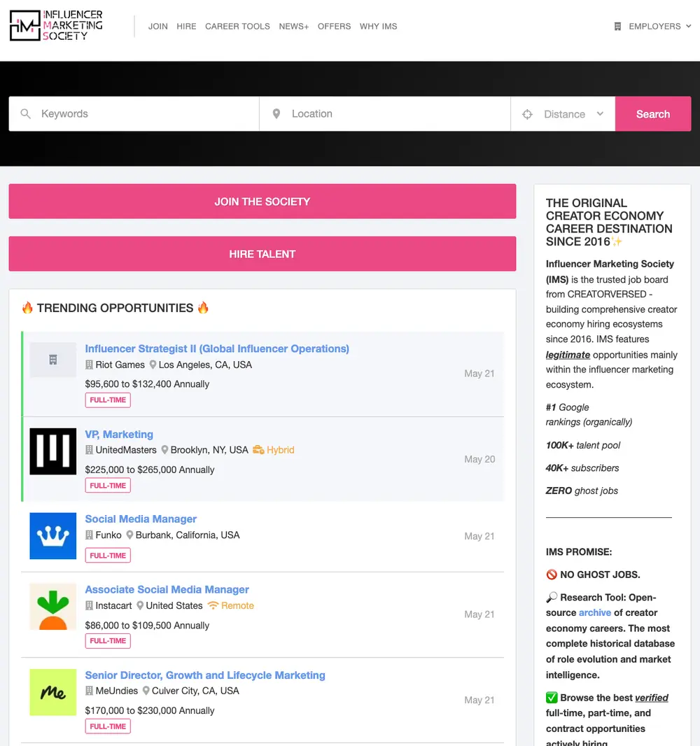
Task: Click the $95,600 to $132,400 Annually salary text
Action: [x=147, y=383]
